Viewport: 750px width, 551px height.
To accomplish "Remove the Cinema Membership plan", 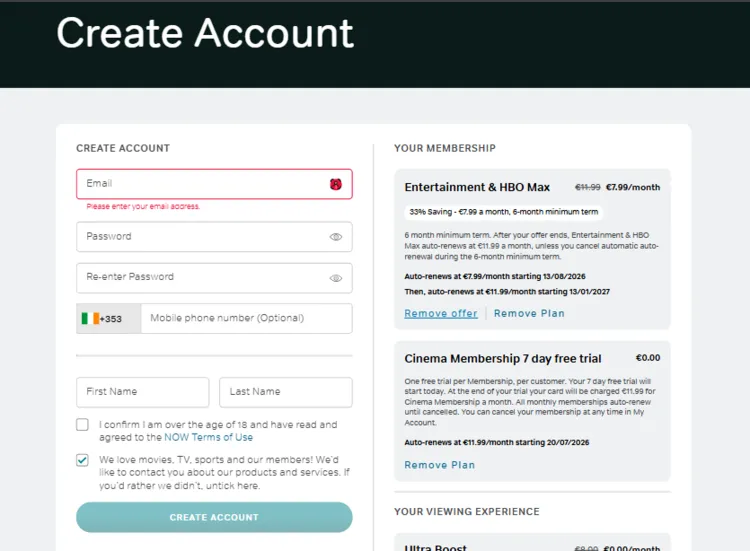I will [x=440, y=465].
